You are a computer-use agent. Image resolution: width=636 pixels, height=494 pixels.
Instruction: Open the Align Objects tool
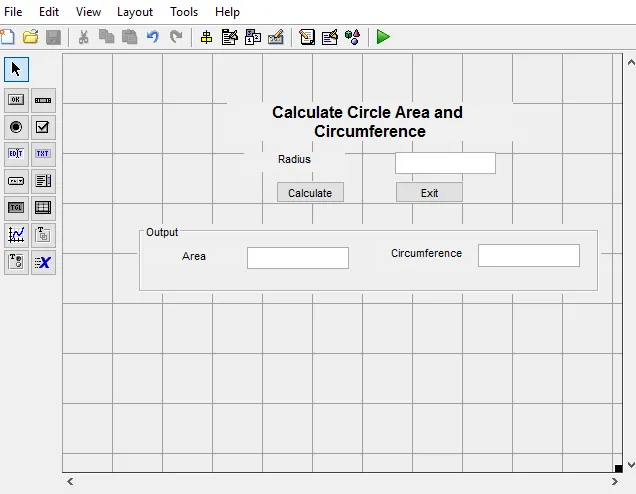coord(206,37)
